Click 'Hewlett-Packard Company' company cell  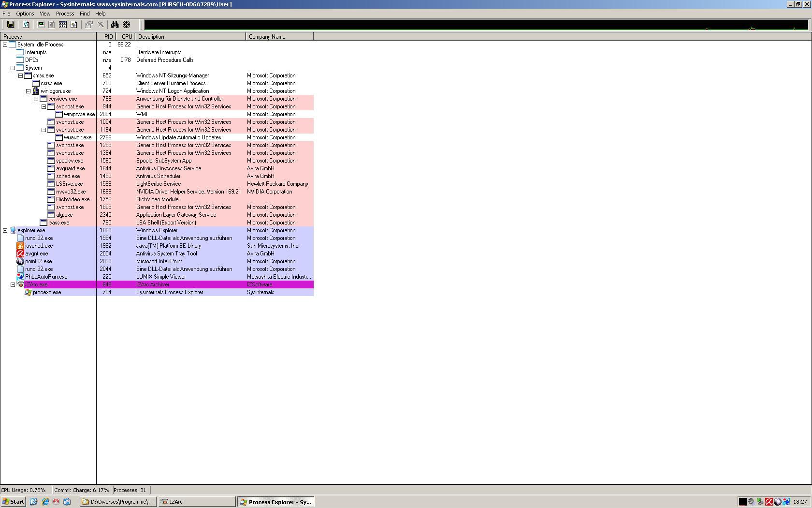pyautogui.click(x=277, y=184)
